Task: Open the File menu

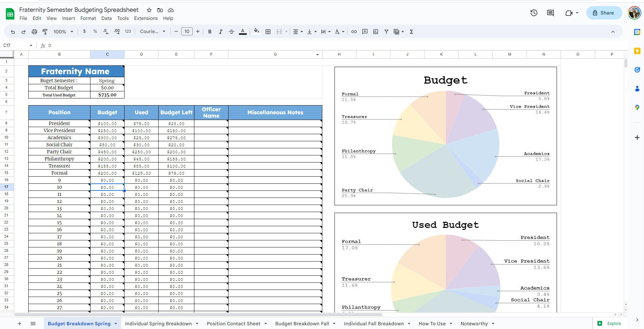Action: (23, 18)
